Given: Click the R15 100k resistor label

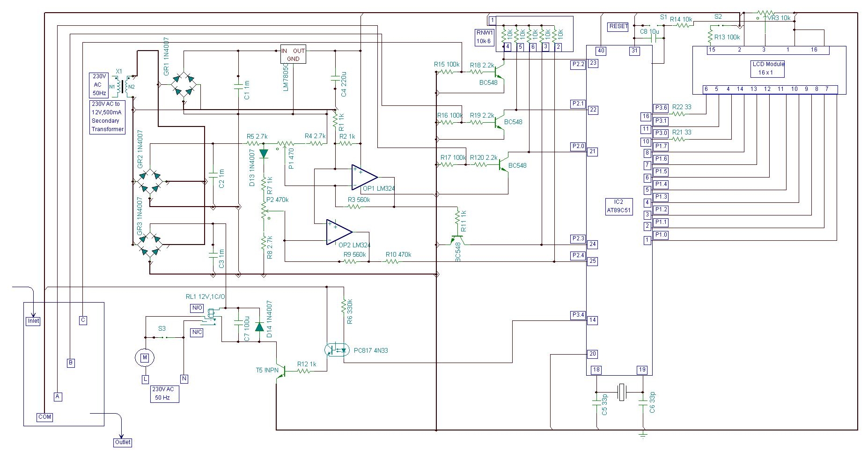Looking at the screenshot, I should pyautogui.click(x=447, y=65).
